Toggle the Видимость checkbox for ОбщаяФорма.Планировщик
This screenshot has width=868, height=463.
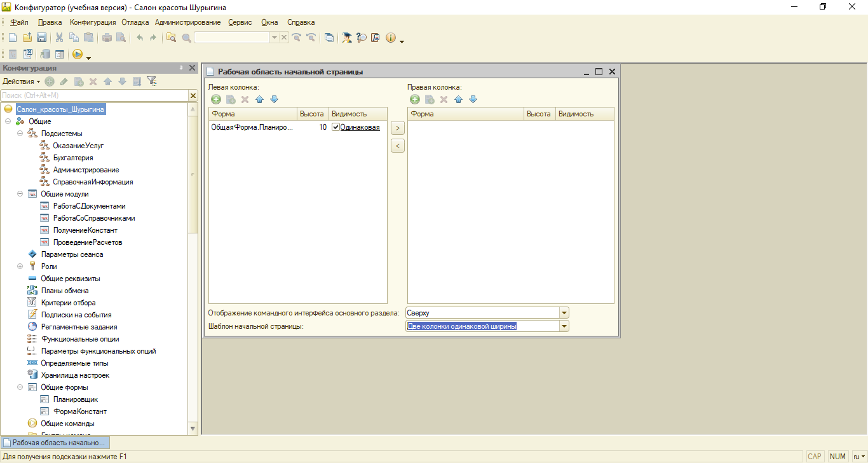tap(336, 127)
